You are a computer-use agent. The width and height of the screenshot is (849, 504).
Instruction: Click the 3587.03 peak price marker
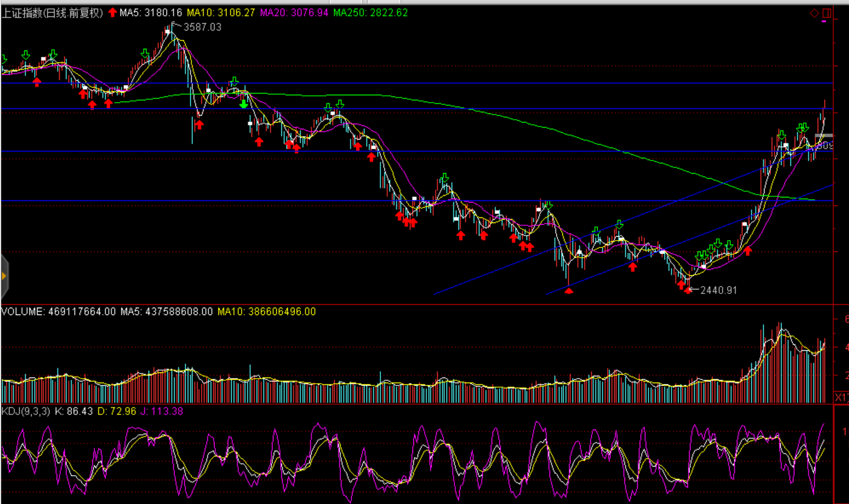point(201,27)
